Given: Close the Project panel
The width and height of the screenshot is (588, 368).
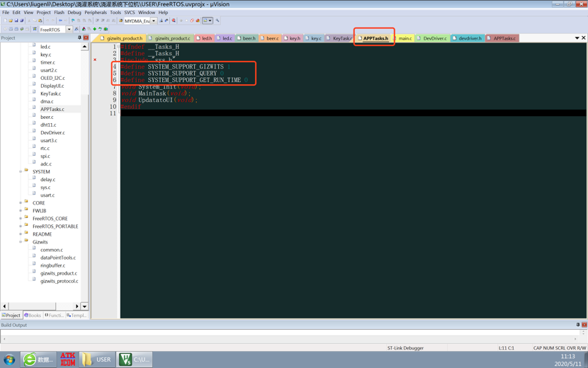Looking at the screenshot, I should coord(86,38).
